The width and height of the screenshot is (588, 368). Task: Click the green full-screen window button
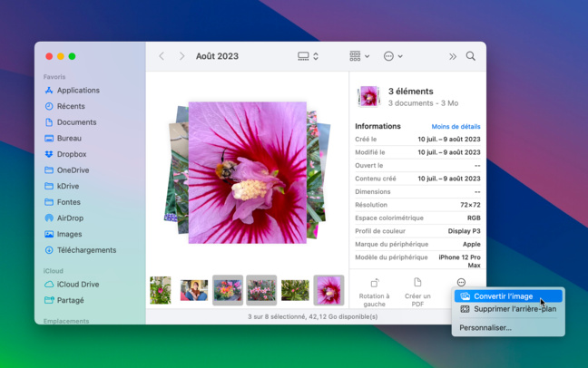point(72,56)
